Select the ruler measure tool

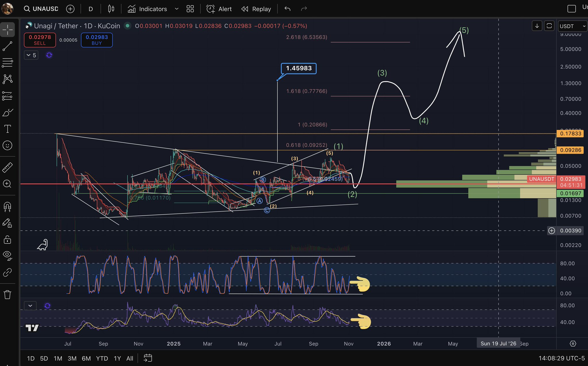(x=7, y=167)
